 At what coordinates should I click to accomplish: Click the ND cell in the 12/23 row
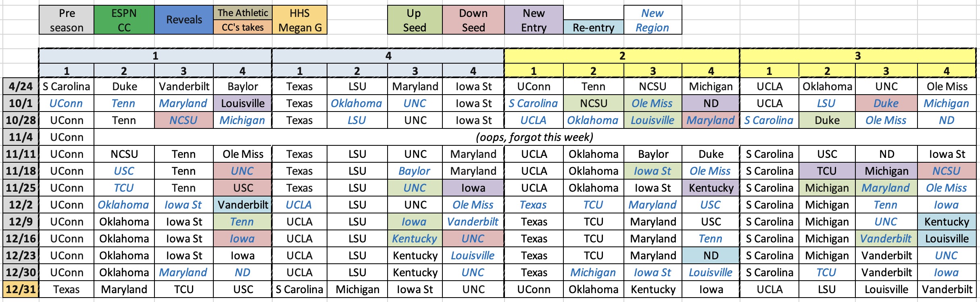pos(711,256)
